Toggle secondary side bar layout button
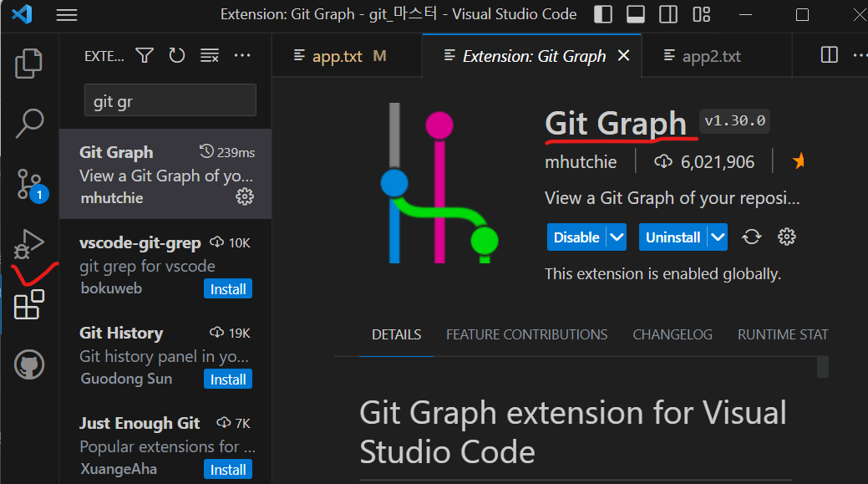 pyautogui.click(x=668, y=14)
